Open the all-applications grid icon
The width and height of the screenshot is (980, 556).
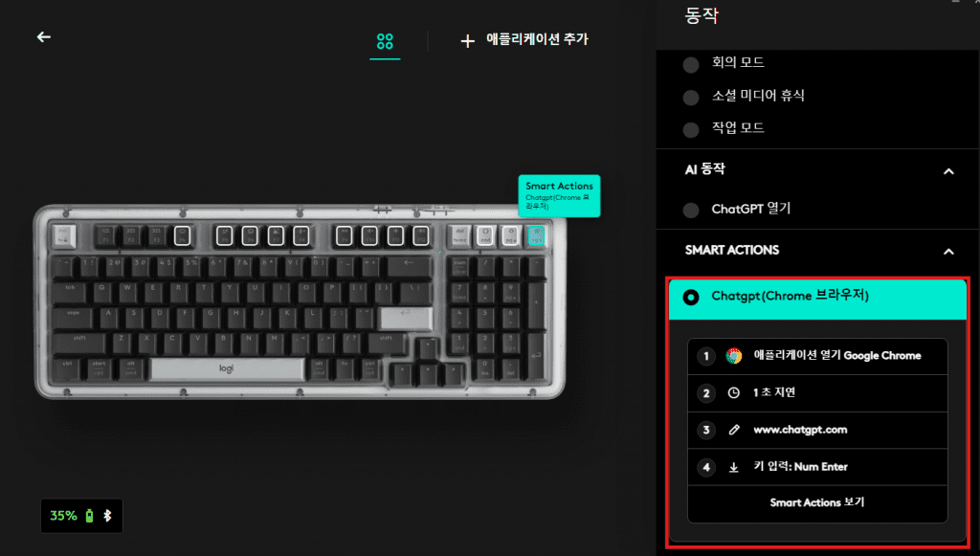pos(385,42)
